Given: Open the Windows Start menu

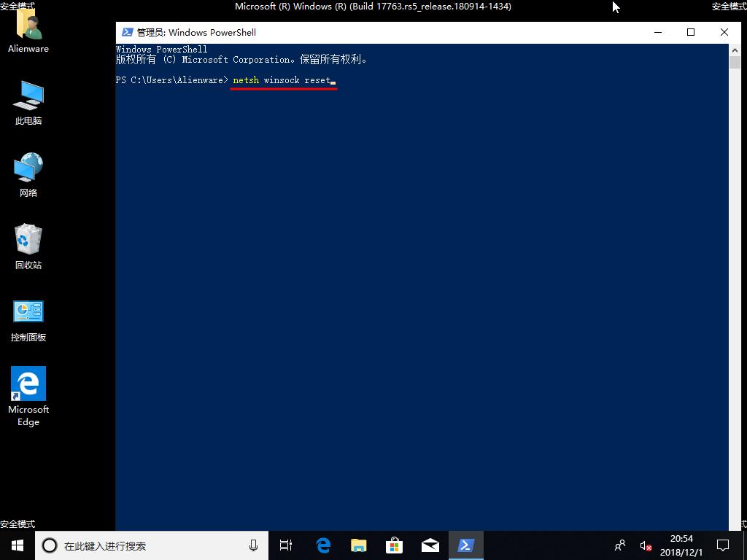Looking at the screenshot, I should pos(18,545).
